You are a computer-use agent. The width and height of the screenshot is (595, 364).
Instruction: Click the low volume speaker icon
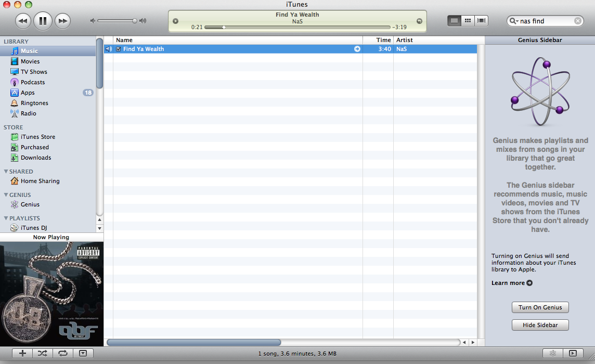[92, 21]
